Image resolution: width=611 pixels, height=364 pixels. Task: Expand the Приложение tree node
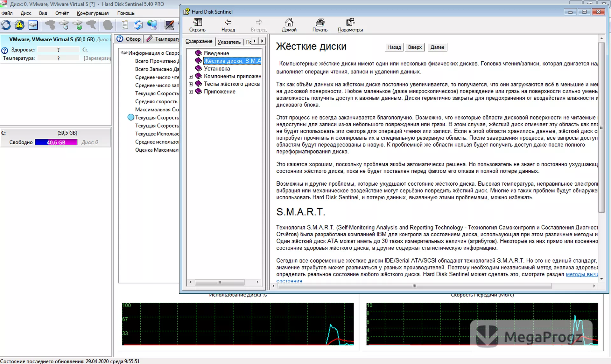[x=191, y=92]
